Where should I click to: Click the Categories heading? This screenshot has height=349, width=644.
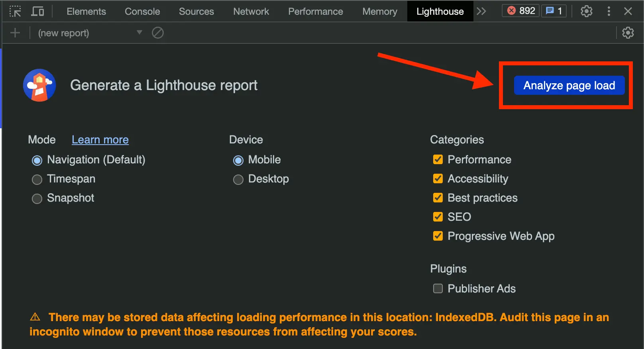tap(457, 140)
